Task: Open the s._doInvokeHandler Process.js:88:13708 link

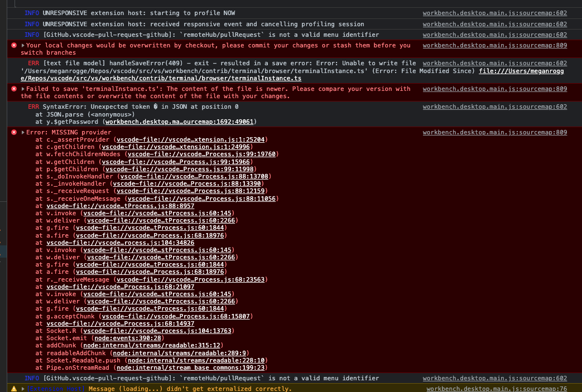Action: click(x=194, y=177)
